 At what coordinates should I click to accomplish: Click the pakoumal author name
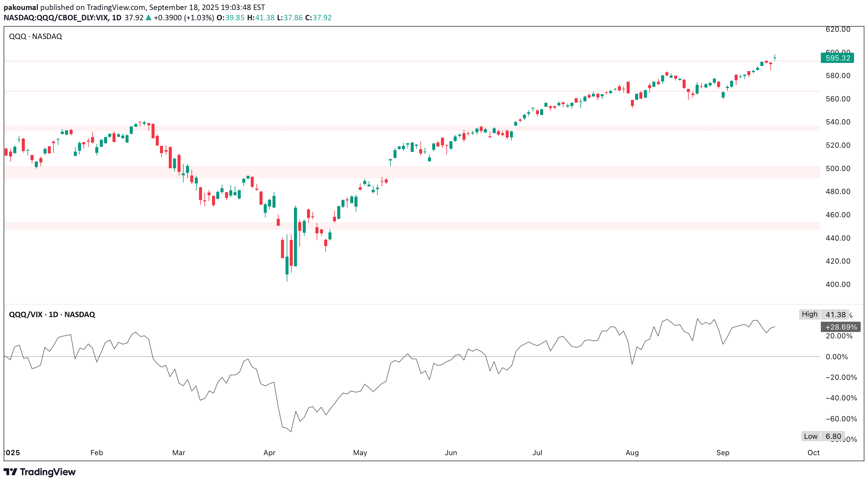point(21,7)
